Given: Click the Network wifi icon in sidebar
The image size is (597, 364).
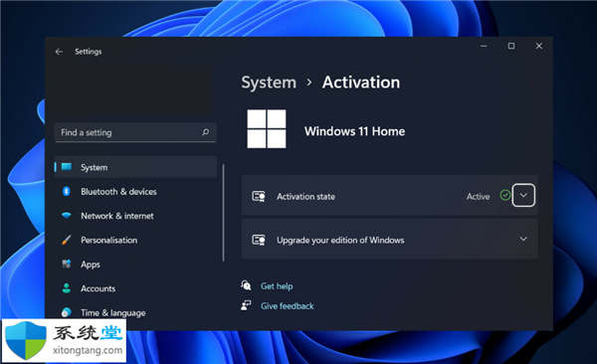Looking at the screenshot, I should coord(67,216).
